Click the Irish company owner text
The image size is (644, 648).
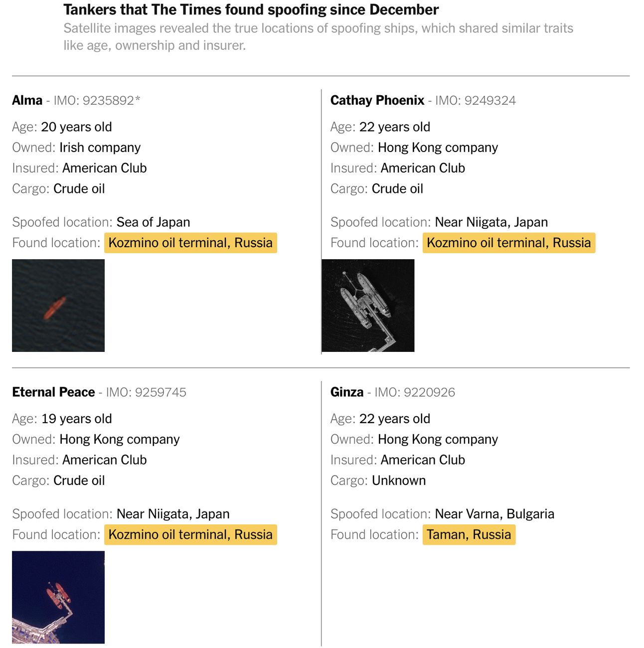[x=100, y=148]
